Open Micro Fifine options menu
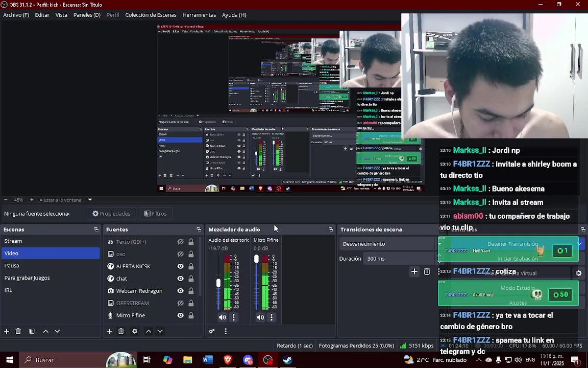588x368 pixels. [272, 317]
